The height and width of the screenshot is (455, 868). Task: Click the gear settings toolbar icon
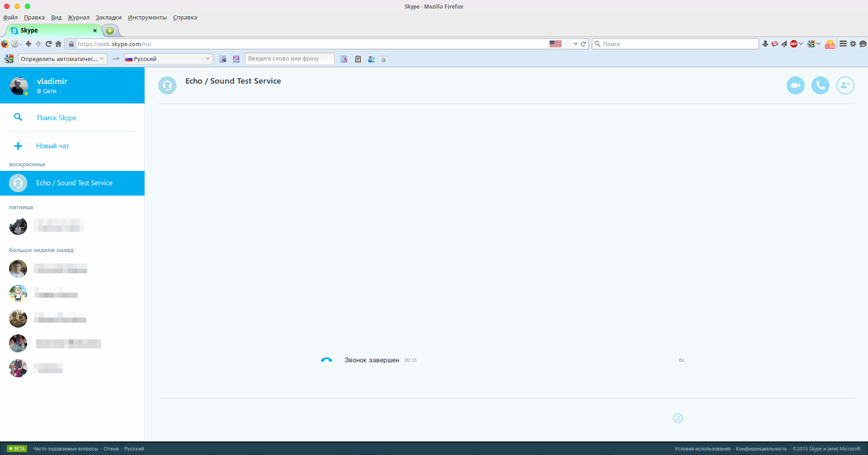click(853, 44)
